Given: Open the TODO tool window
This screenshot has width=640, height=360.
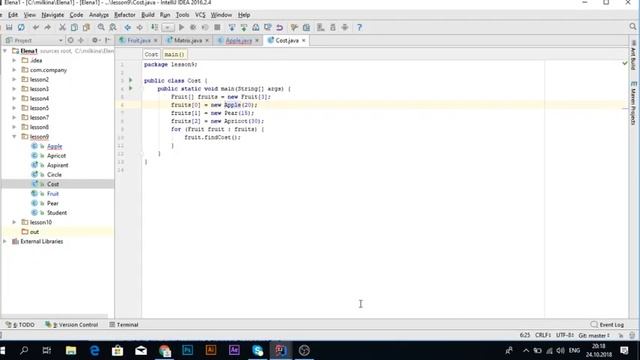Looking at the screenshot, I should click(x=20, y=324).
